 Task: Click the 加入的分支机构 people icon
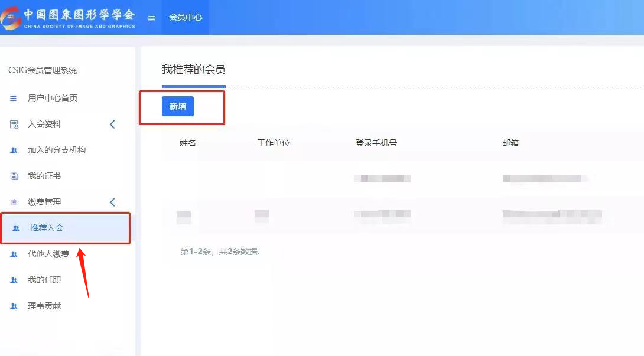(x=14, y=151)
